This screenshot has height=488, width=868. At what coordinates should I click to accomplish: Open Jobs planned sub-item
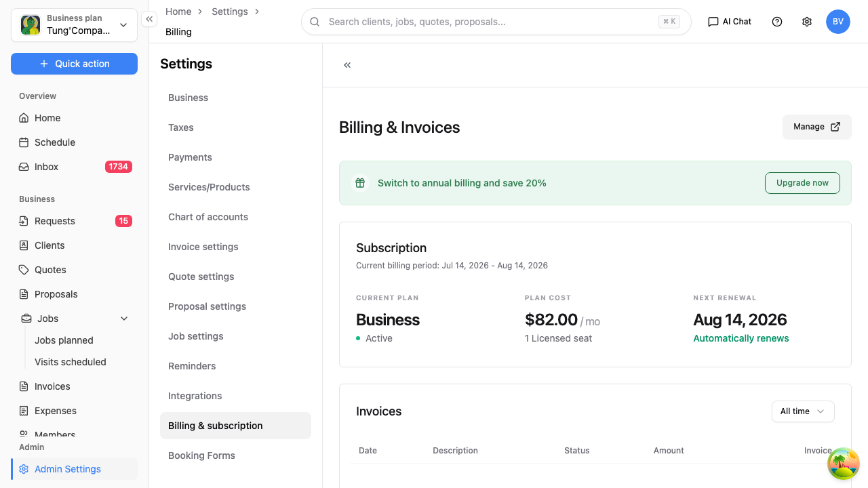coord(64,340)
